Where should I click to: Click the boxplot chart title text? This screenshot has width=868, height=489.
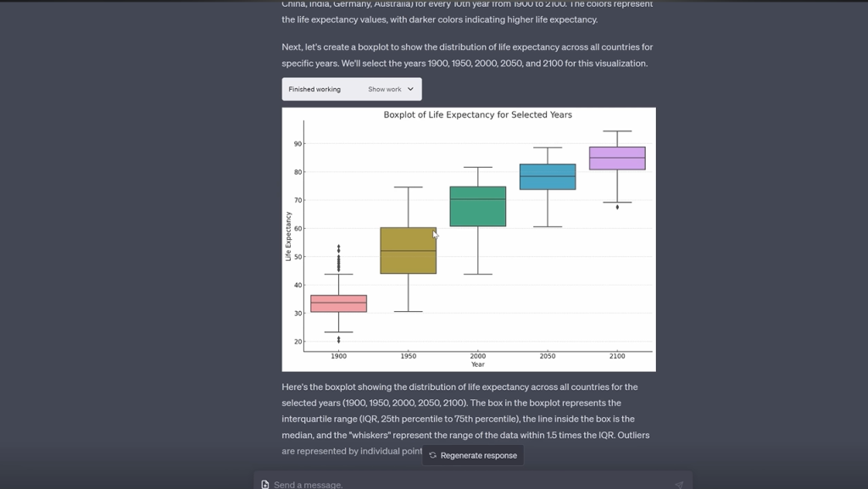(477, 114)
